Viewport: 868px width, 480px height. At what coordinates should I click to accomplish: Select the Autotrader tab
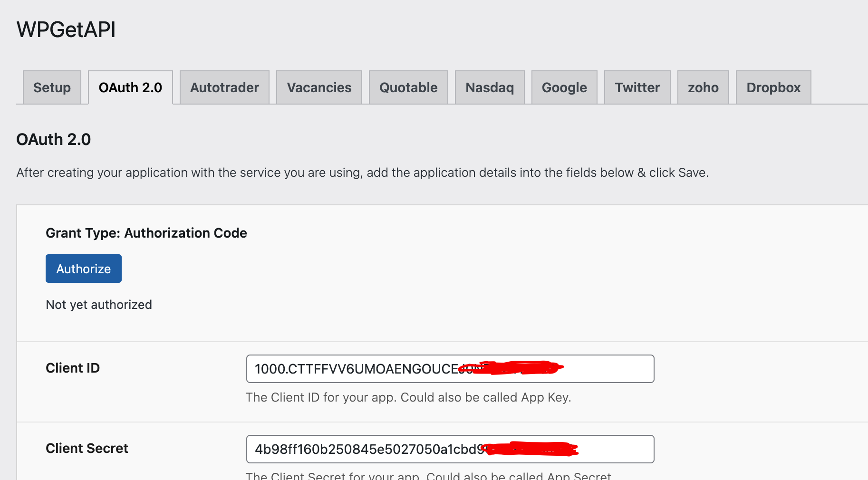point(224,87)
